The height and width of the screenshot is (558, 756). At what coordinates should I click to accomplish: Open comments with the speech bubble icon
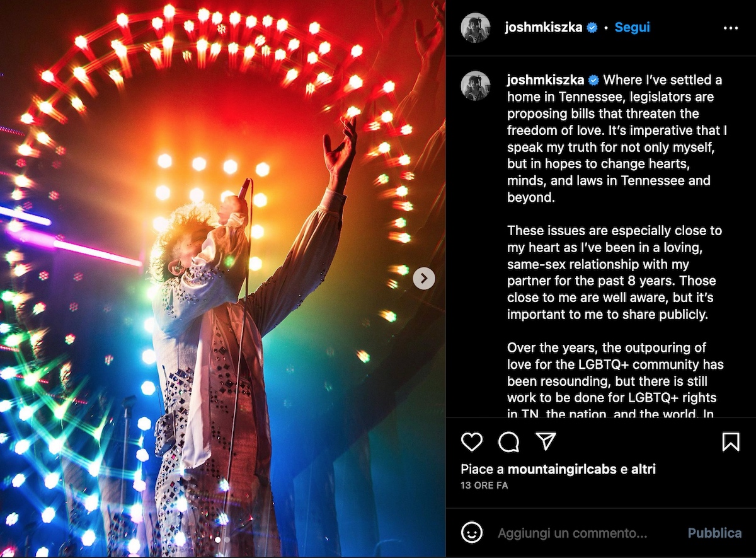coord(509,442)
